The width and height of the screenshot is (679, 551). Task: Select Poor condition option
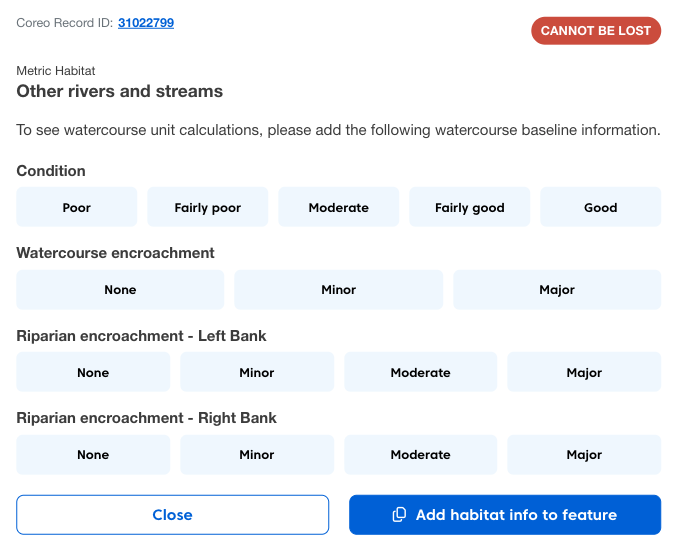77,208
